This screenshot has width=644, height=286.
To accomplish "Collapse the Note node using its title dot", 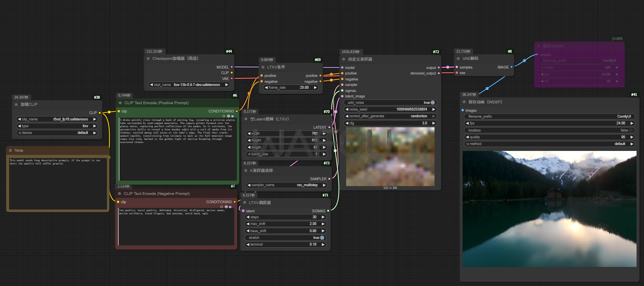I will pos(10,151).
